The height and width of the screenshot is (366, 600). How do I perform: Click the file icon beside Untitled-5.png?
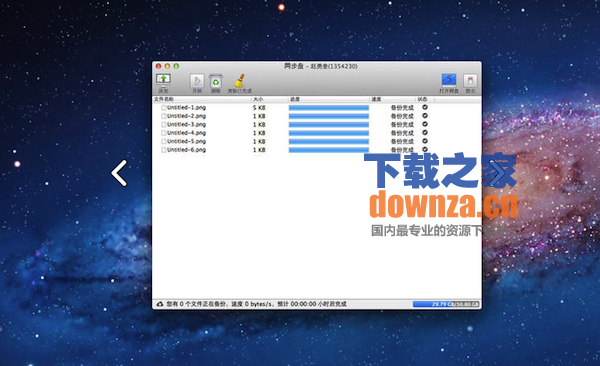(x=163, y=141)
